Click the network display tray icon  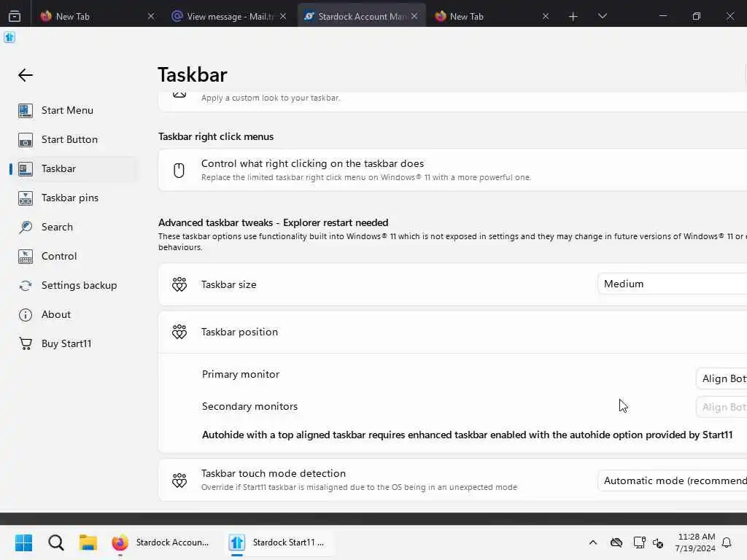(639, 542)
